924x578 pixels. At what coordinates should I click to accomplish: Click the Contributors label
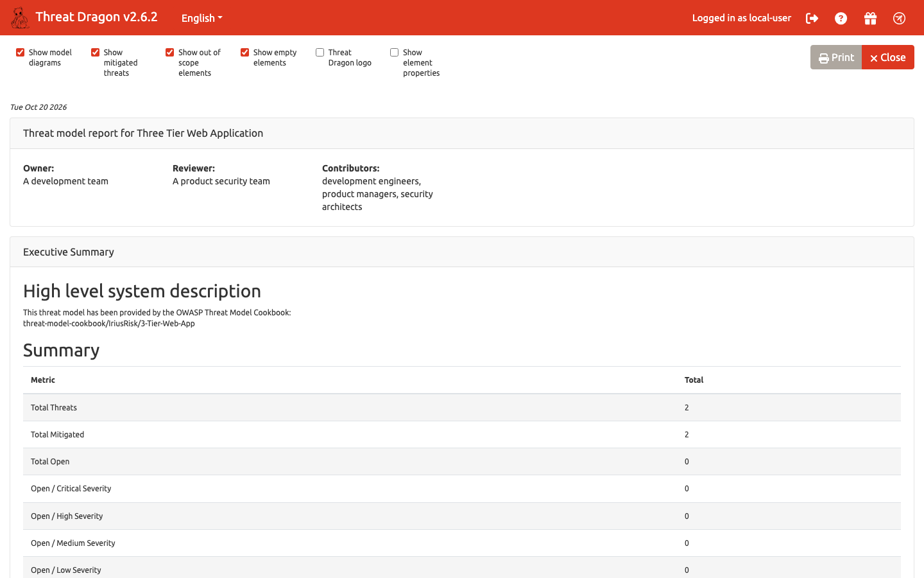351,168
